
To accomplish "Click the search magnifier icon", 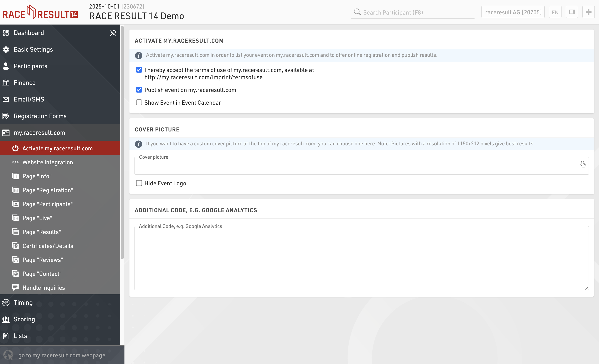I will [357, 12].
